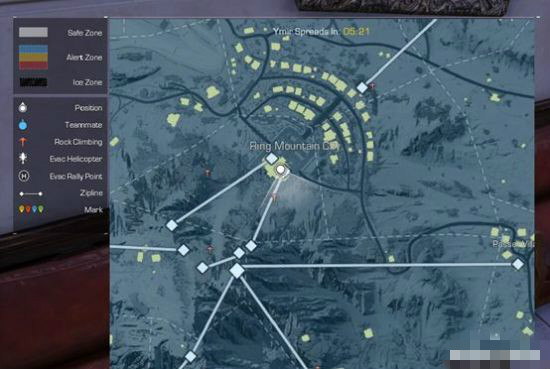The height and width of the screenshot is (369, 550).
Task: Click the Mark legend label
Action: point(93,210)
